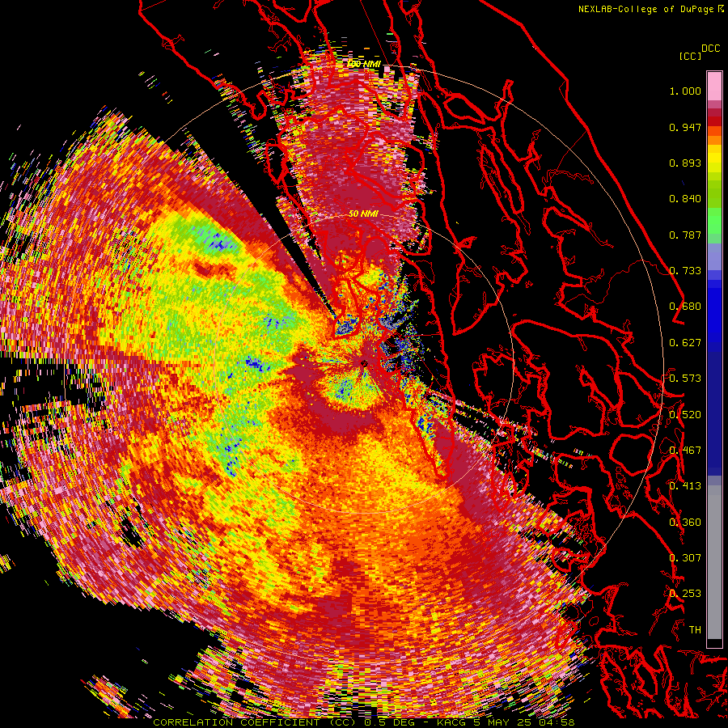This screenshot has height=728, width=728.
Task: Select the 0.520 scale value
Action: [x=685, y=415]
